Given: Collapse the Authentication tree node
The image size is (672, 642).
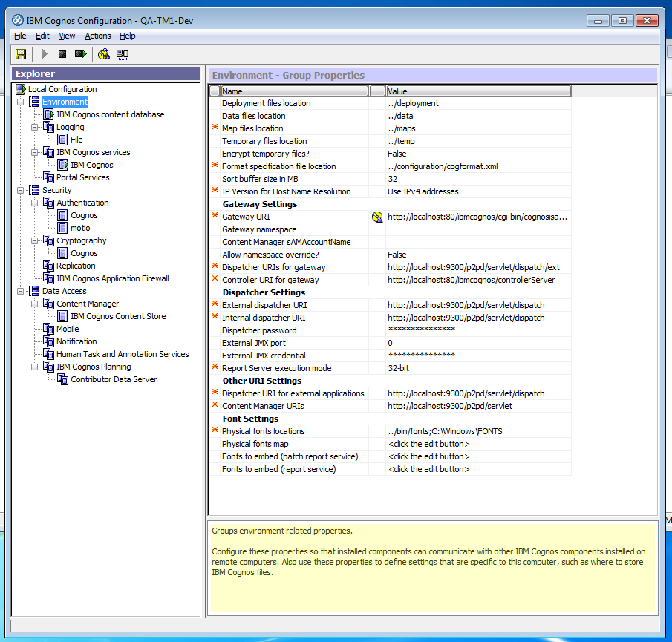Looking at the screenshot, I should point(34,203).
